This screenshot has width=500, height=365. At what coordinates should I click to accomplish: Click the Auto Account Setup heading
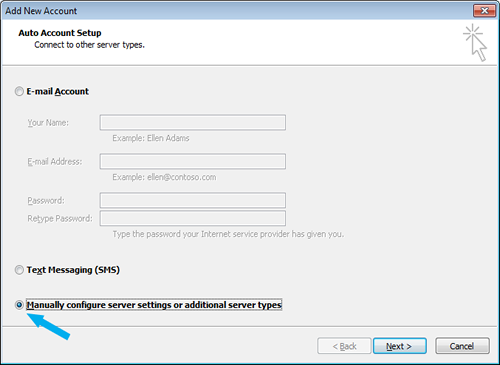tap(60, 33)
